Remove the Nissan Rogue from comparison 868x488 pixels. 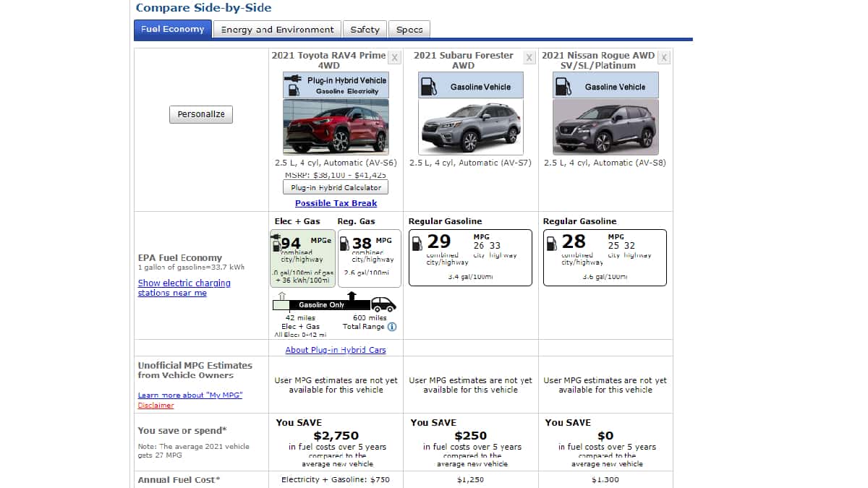[x=663, y=58]
